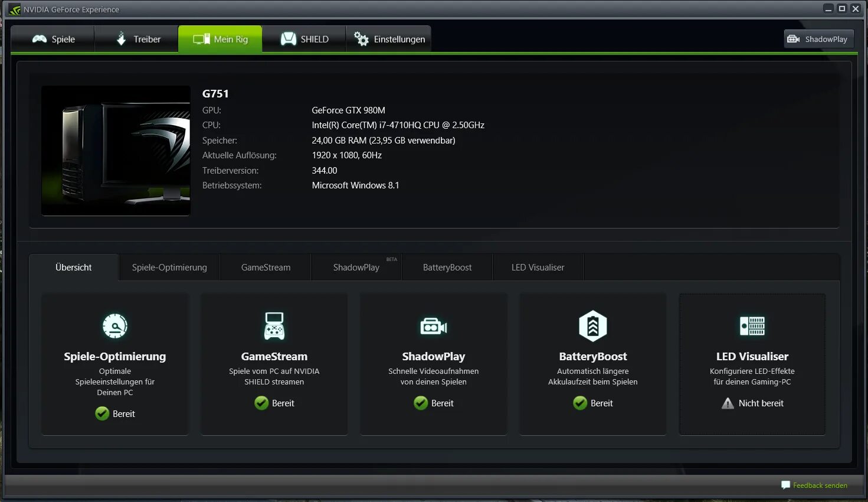Click the ShadowPlay button at top right
868x502 pixels.
(x=819, y=39)
